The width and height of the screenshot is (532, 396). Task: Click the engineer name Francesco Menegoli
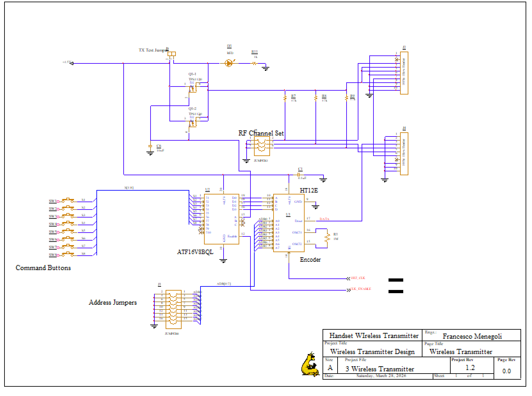472,336
